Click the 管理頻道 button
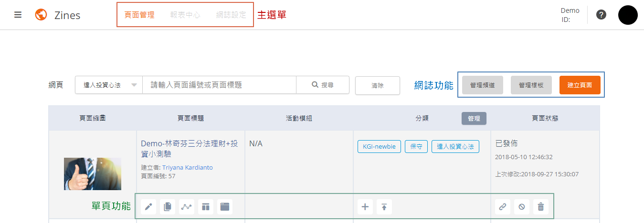The height and width of the screenshot is (223, 644). coord(482,85)
